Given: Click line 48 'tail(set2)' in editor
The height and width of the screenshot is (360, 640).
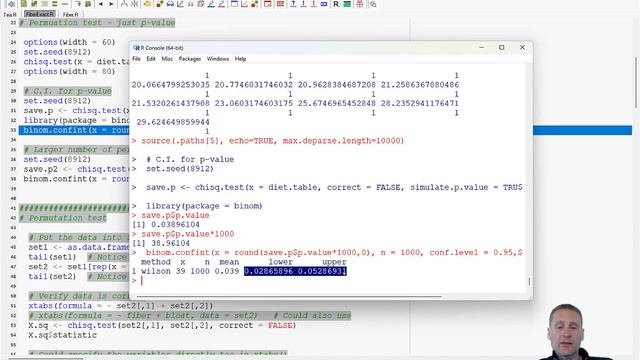Looking at the screenshot, I should point(52,276).
